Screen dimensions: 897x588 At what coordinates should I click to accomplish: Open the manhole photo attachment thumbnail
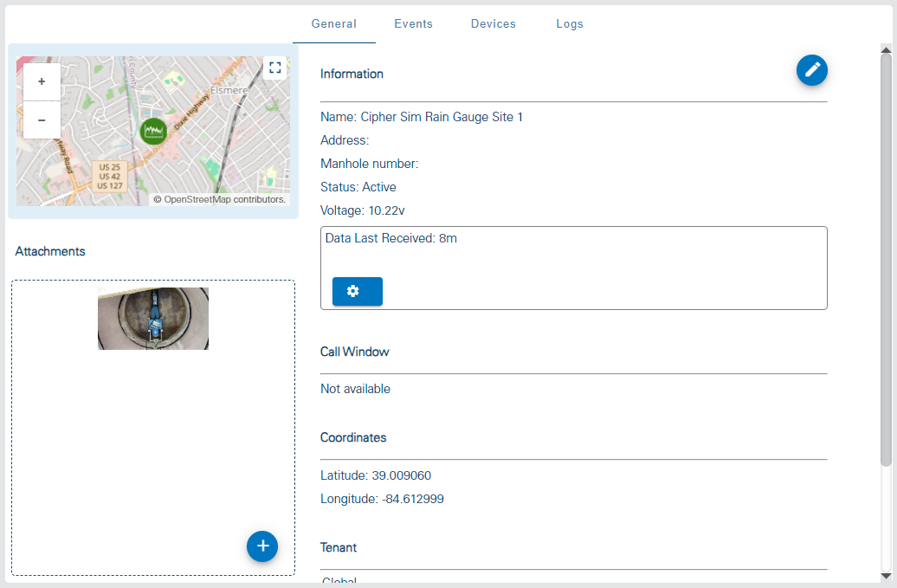point(153,319)
